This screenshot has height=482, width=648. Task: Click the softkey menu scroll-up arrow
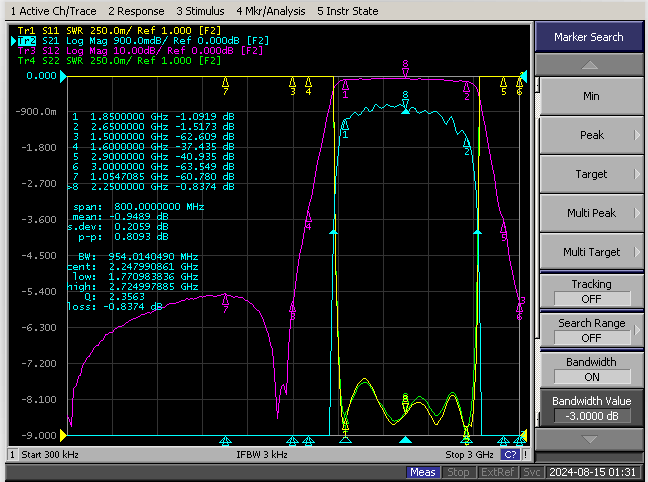point(589,65)
